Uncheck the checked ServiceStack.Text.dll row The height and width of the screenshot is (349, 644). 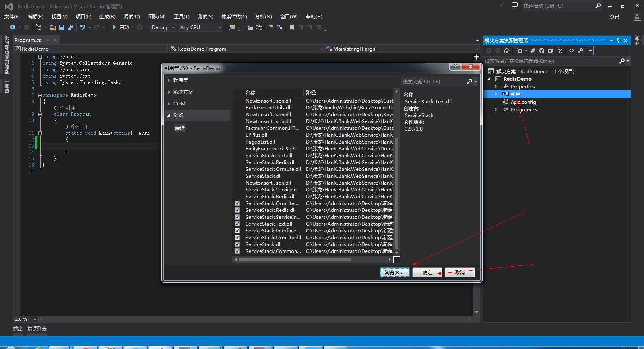(x=237, y=224)
